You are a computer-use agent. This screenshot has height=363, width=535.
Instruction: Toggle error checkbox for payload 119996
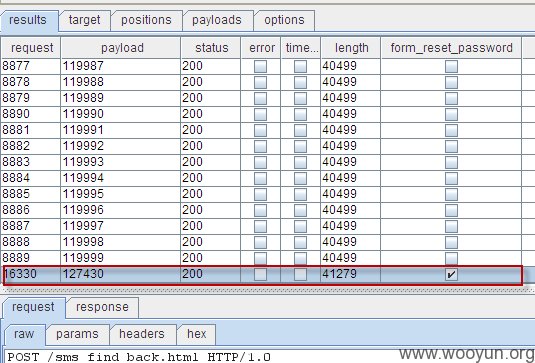tap(260, 210)
